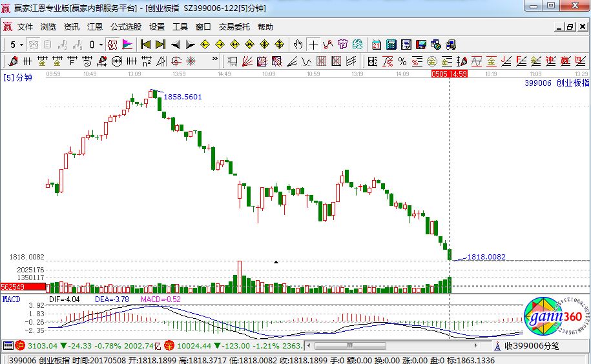Viewport: 591px width, 364px height.
Task: Click the yellow diamond left-arrow icon
Action: coord(205,45)
